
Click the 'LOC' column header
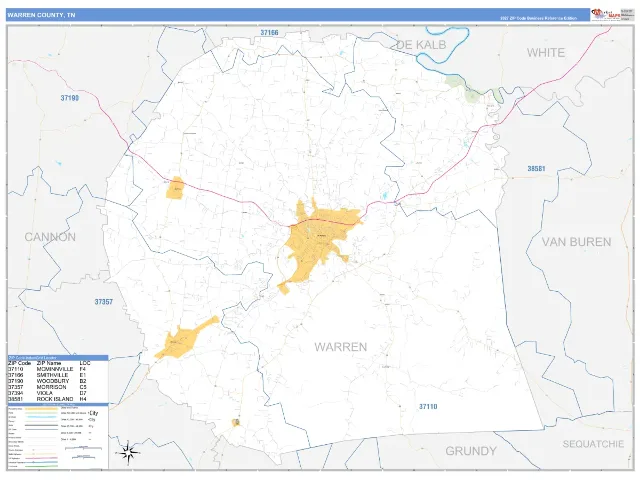coord(85,363)
